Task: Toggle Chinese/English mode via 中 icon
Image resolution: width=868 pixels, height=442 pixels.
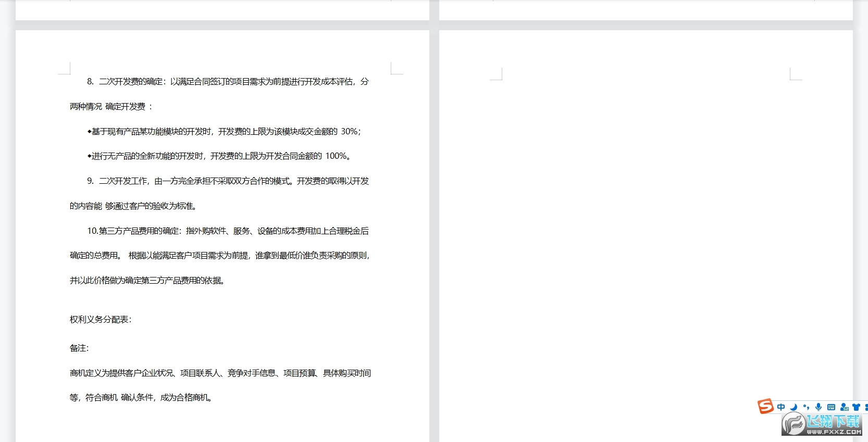Action: point(781,407)
